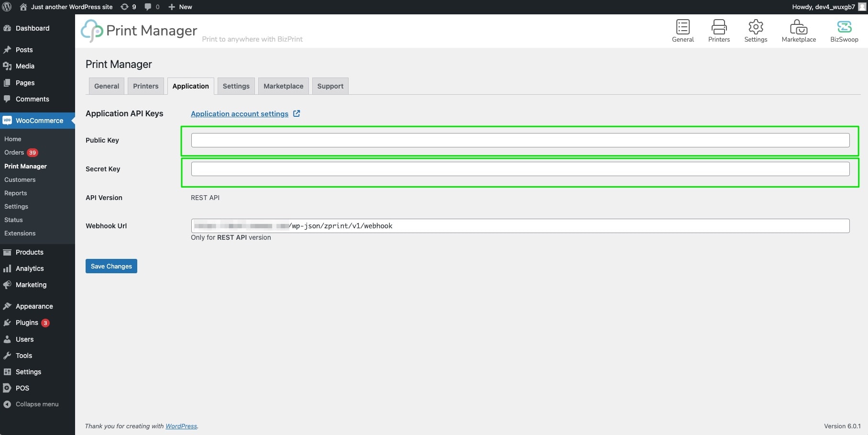Open the New content menu
868x435 pixels.
tap(180, 7)
